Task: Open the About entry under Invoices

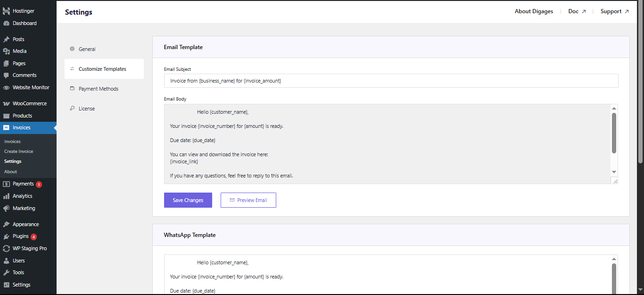Action: pos(10,171)
